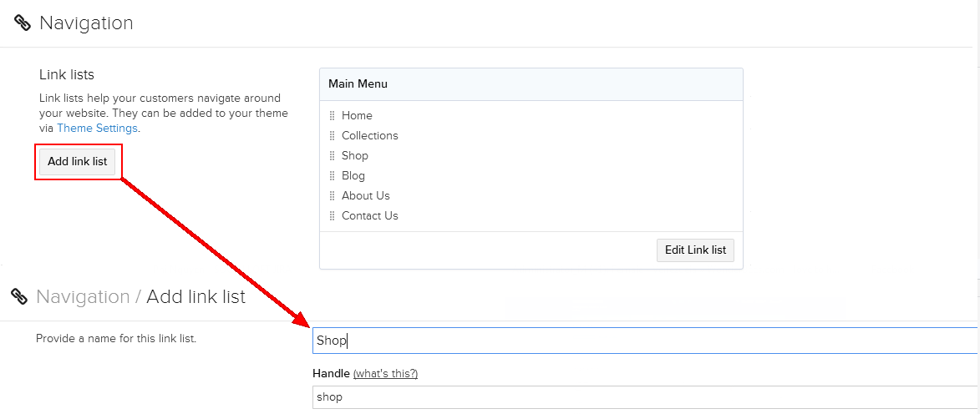Select the drag handle next to Shop item
This screenshot has height=414, width=980.
(x=332, y=155)
